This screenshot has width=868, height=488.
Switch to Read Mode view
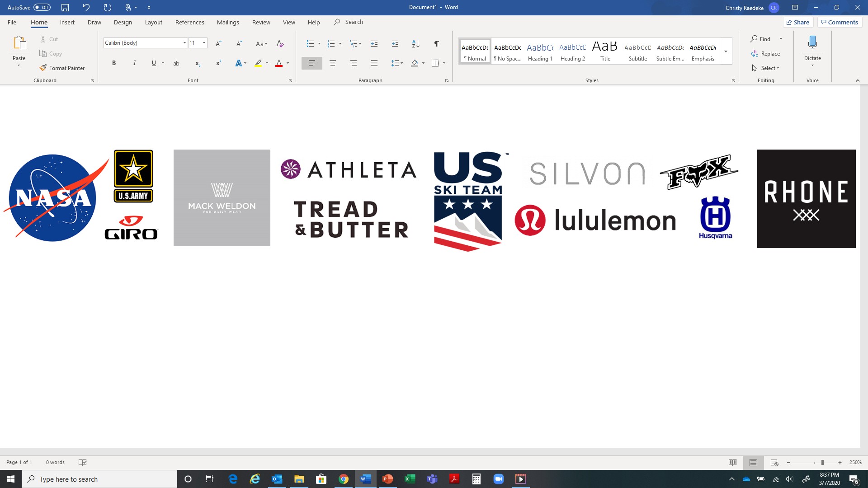click(x=732, y=462)
